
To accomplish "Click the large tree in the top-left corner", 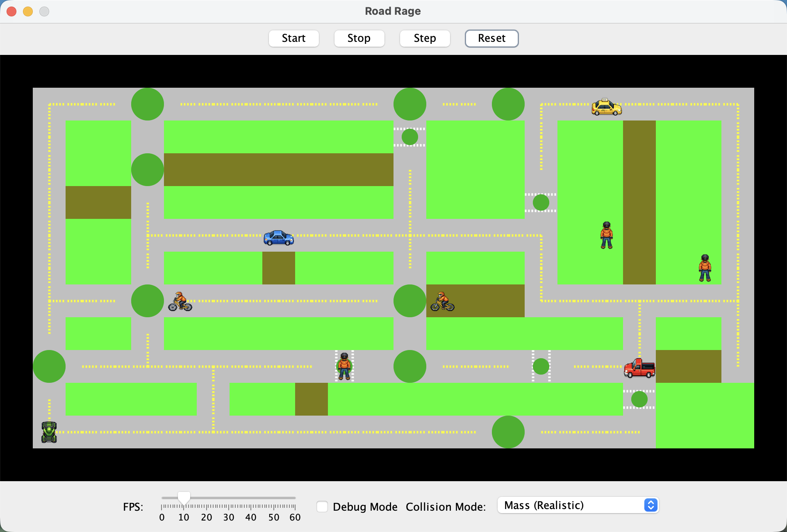I will 147,104.
